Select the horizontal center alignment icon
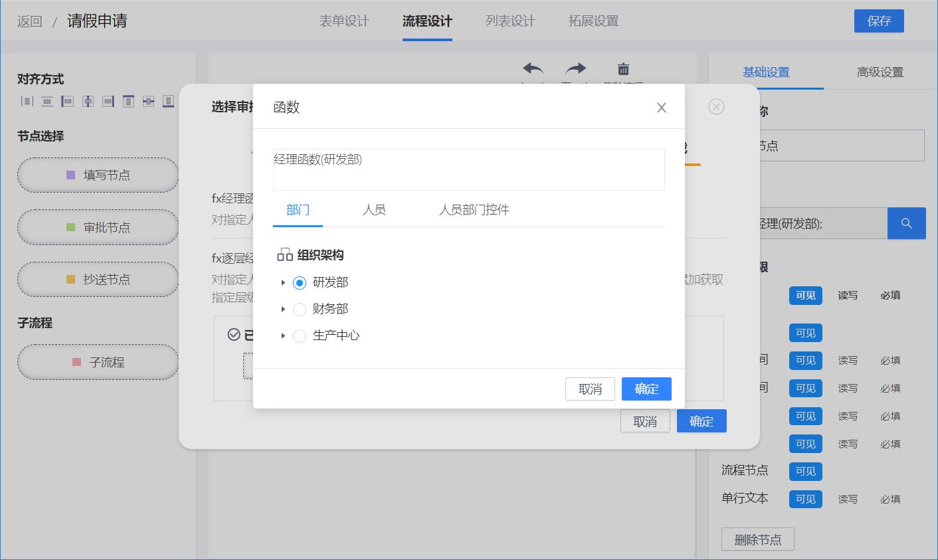The height and width of the screenshot is (560, 938). [x=88, y=101]
